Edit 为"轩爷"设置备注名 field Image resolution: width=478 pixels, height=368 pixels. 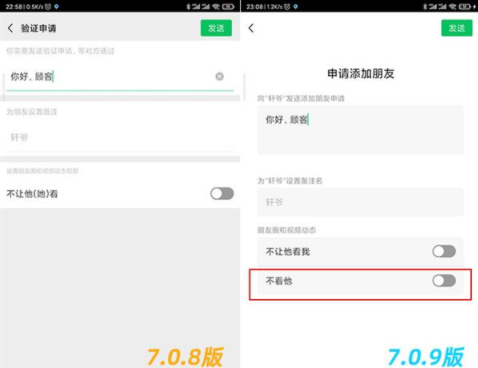(x=360, y=202)
